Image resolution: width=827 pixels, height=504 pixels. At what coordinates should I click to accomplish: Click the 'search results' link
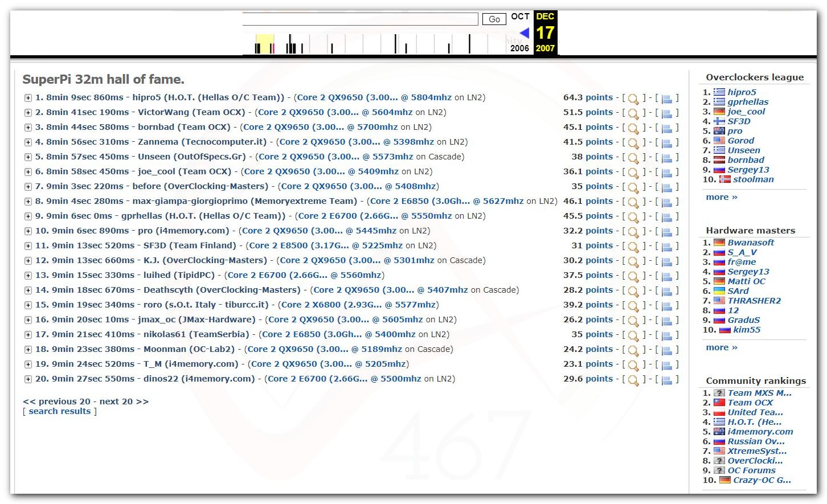click(x=60, y=411)
